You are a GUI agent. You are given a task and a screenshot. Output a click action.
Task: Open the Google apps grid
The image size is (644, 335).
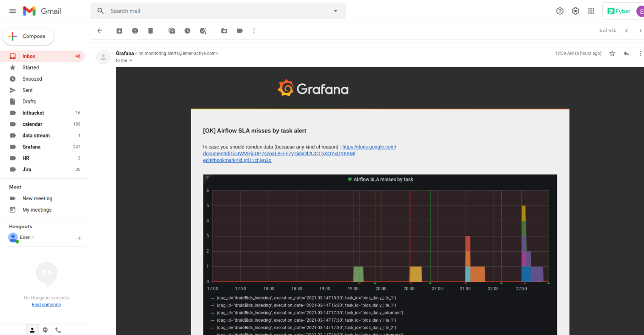(591, 11)
